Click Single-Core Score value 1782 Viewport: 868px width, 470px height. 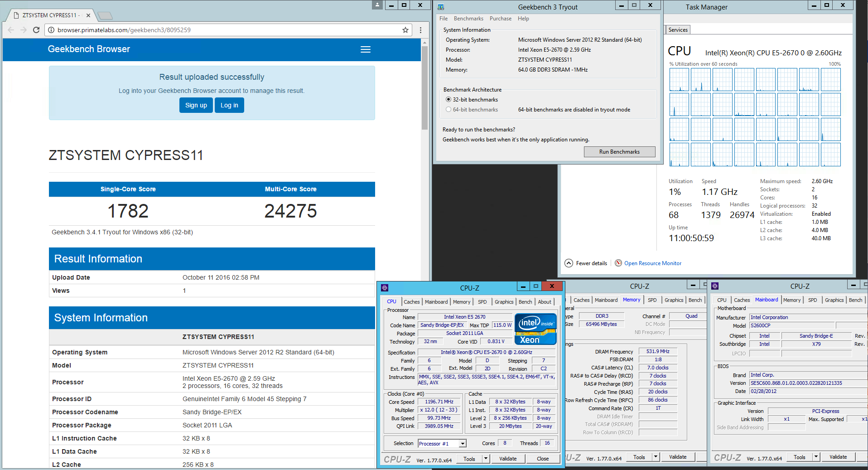128,211
